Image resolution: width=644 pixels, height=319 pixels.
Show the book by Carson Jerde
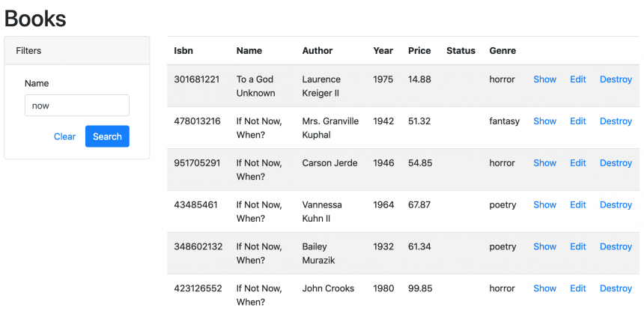[x=544, y=163]
